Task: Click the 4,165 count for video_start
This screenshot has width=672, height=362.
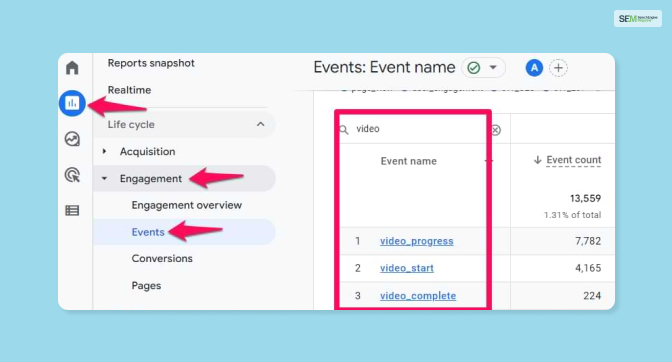Action: pyautogui.click(x=588, y=268)
